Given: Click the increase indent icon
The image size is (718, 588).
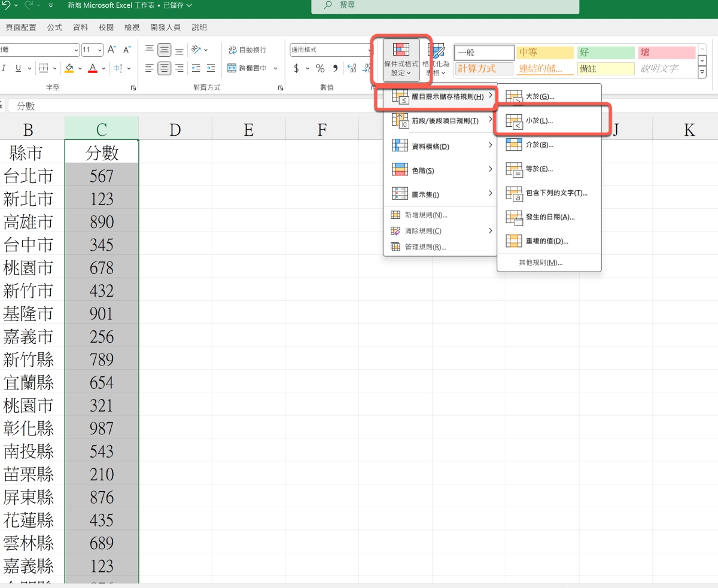Looking at the screenshot, I should (x=211, y=68).
